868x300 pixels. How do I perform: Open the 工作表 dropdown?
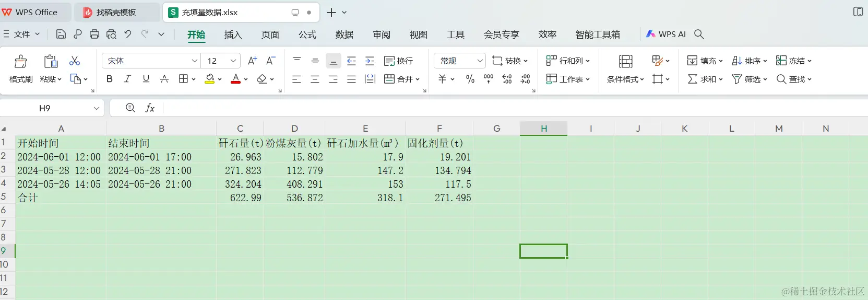[x=568, y=79]
